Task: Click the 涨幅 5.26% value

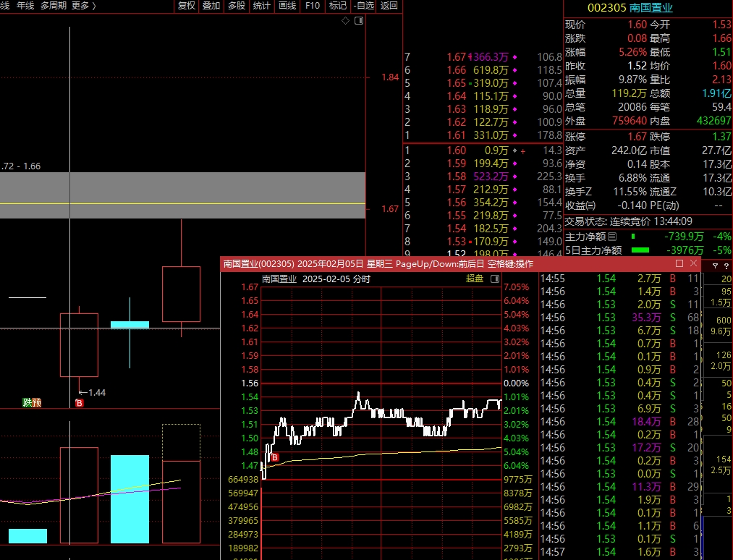Action: pos(632,52)
